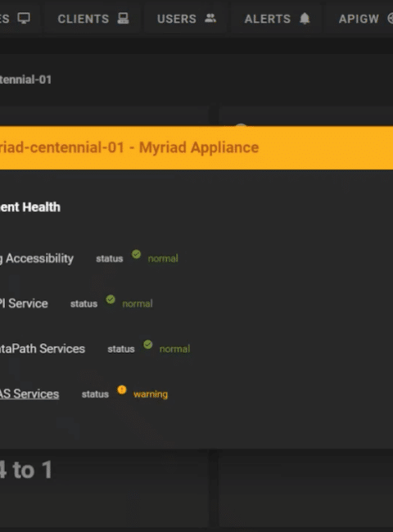
Task: Click the 'warning' status text
Action: coord(151,394)
